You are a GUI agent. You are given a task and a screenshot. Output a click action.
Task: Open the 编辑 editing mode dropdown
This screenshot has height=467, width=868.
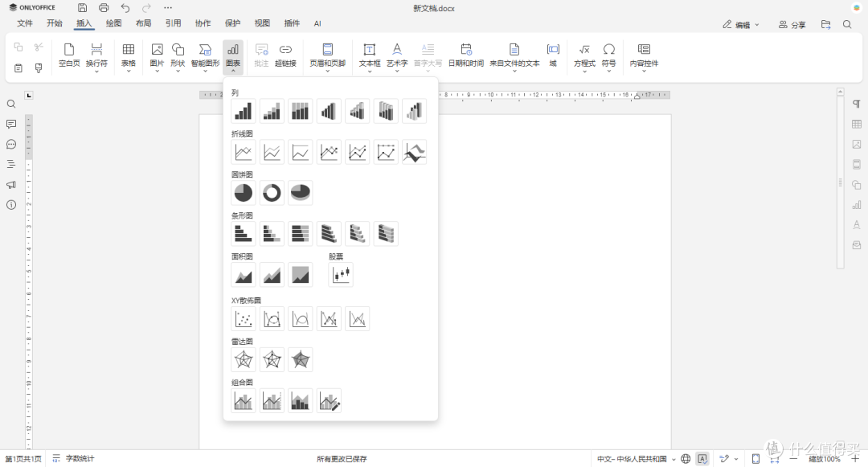click(741, 25)
